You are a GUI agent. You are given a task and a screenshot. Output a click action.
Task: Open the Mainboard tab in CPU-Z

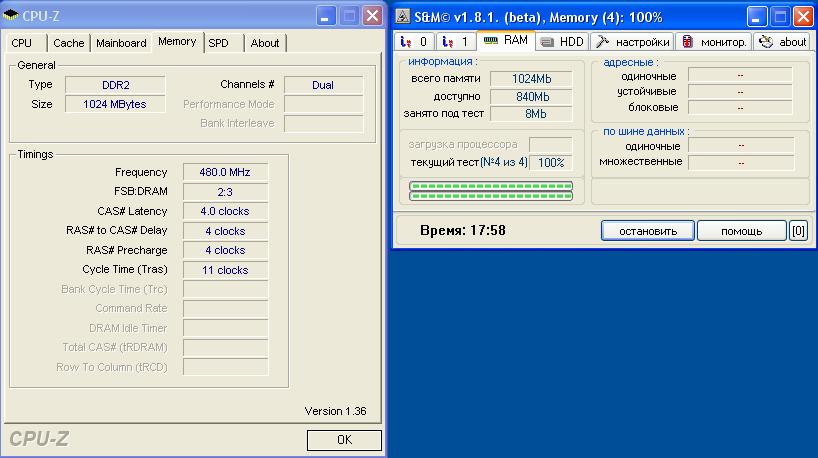tap(121, 43)
